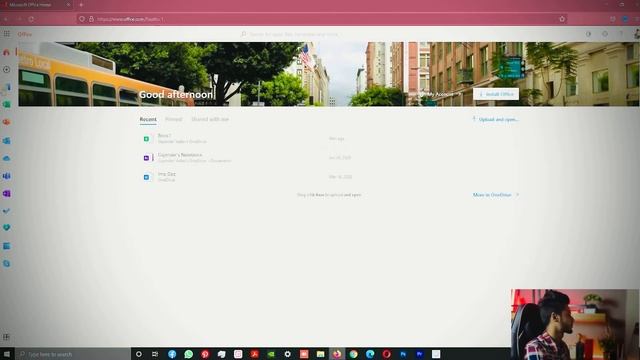Viewport: 640px width, 360px height.
Task: Click the Office logo text in header
Action: click(x=24, y=34)
